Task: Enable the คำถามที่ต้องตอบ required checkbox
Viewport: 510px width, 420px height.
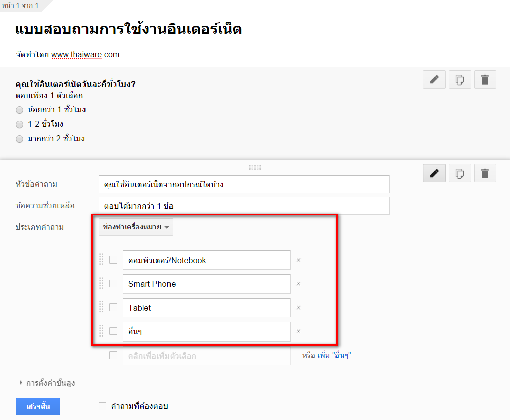Action: coord(103,406)
